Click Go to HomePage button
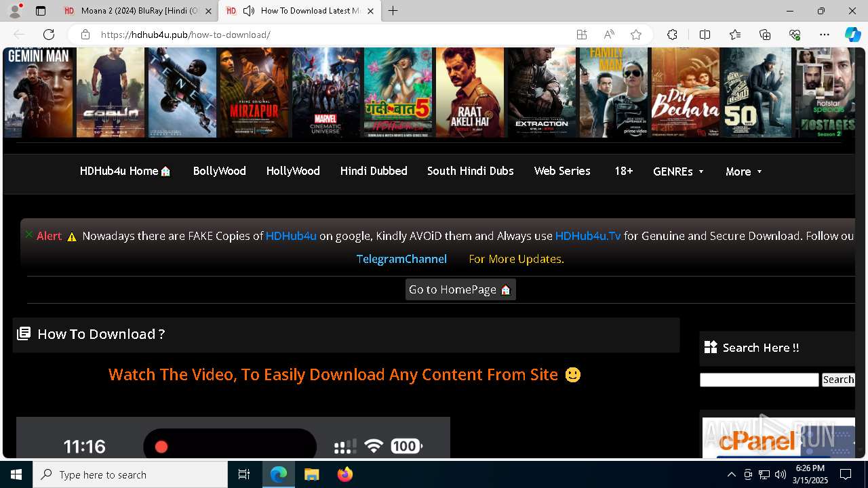This screenshot has height=488, width=868. 460,289
